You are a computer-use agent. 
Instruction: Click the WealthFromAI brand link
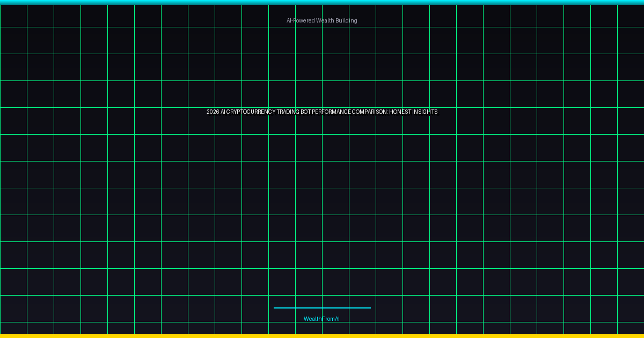[x=321, y=319]
